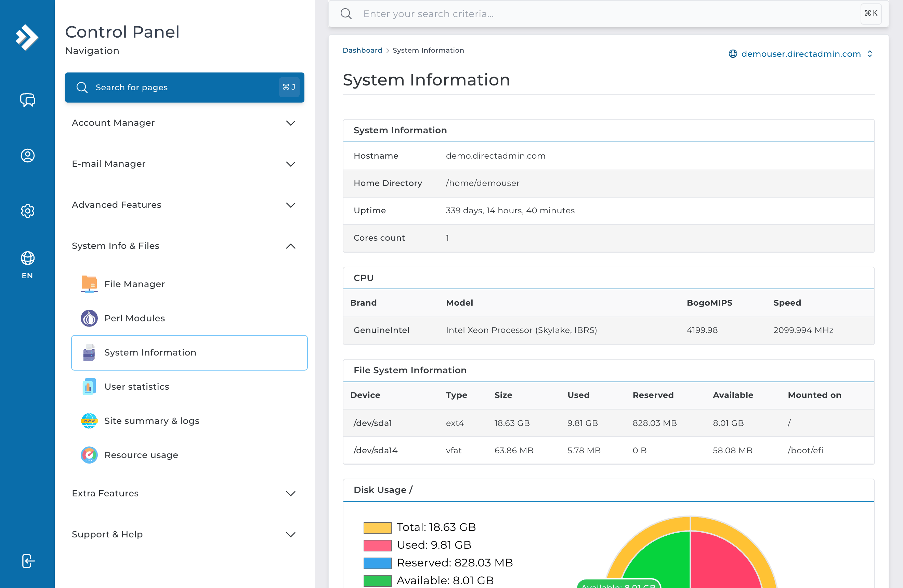Open File Manager from navigation
The height and width of the screenshot is (588, 903).
pos(189,284)
